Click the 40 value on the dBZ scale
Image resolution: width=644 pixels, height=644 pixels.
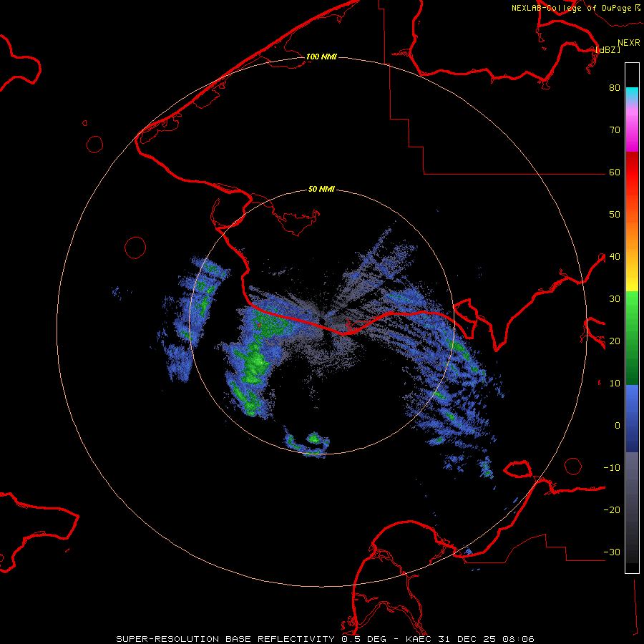tap(615, 257)
